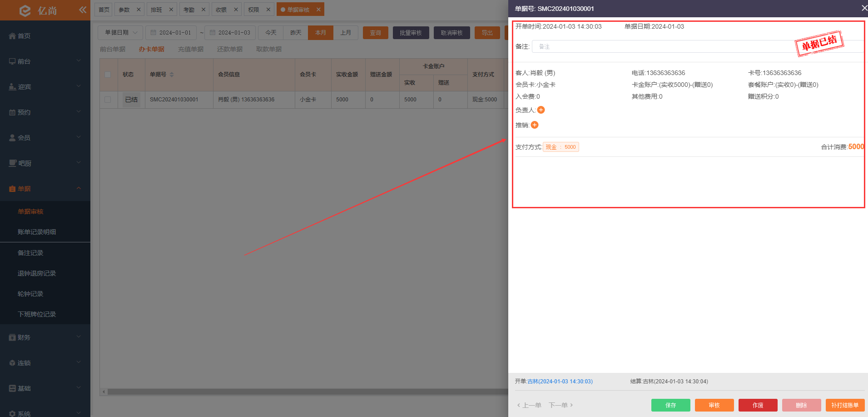Click the 现金：5000 payment tag

(x=561, y=147)
